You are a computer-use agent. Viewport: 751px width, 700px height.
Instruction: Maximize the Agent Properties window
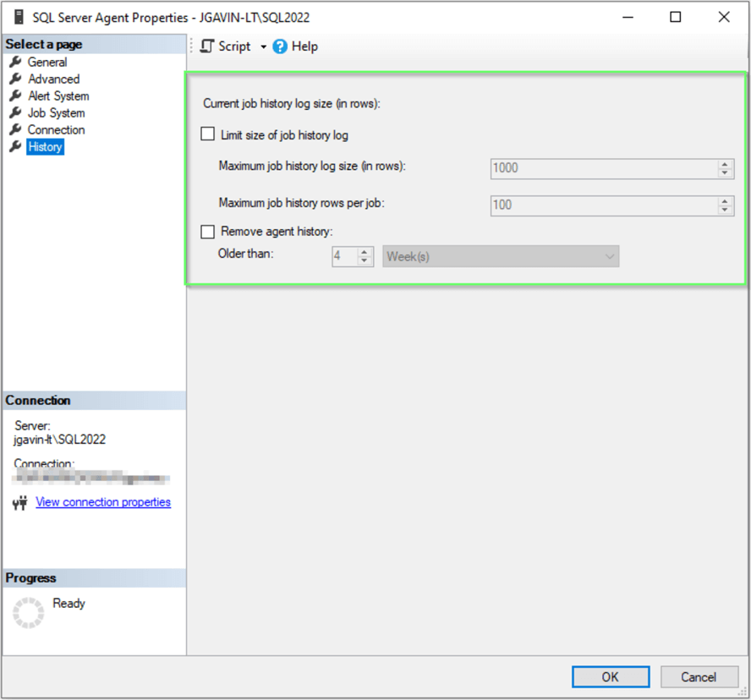point(676,17)
